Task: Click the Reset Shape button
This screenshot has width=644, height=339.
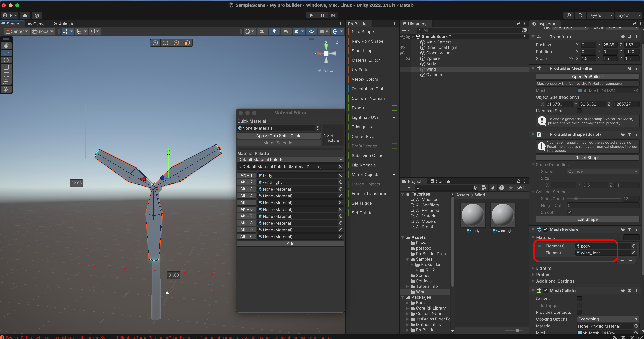Action: pos(587,158)
